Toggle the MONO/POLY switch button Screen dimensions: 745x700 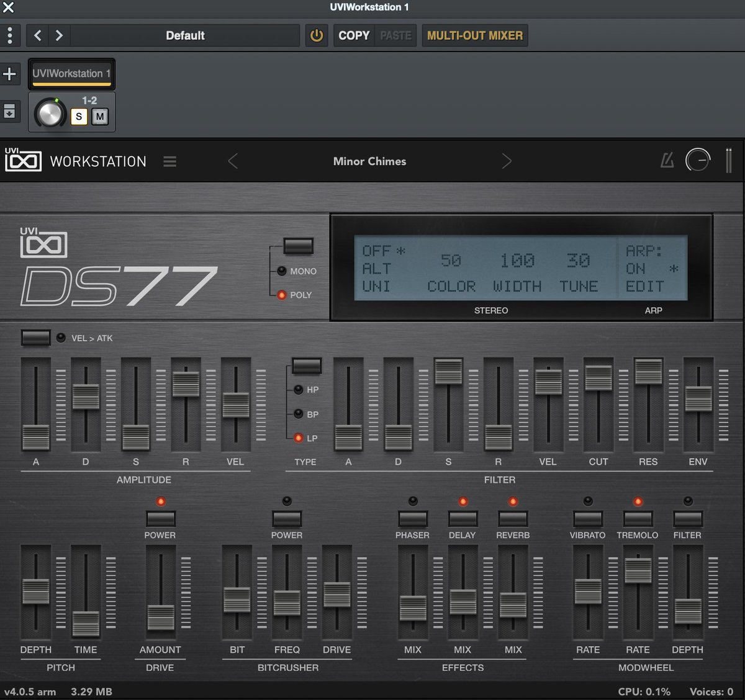pyautogui.click(x=298, y=246)
